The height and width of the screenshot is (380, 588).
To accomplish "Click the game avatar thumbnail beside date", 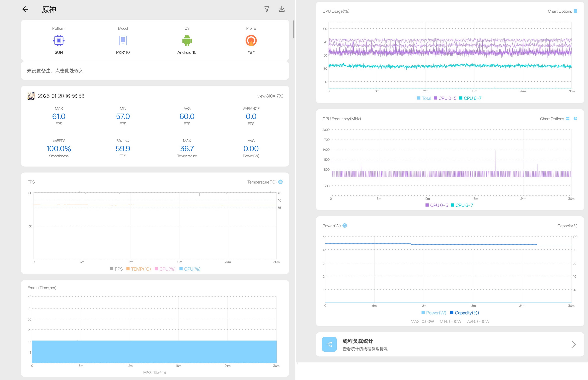I will point(31,96).
